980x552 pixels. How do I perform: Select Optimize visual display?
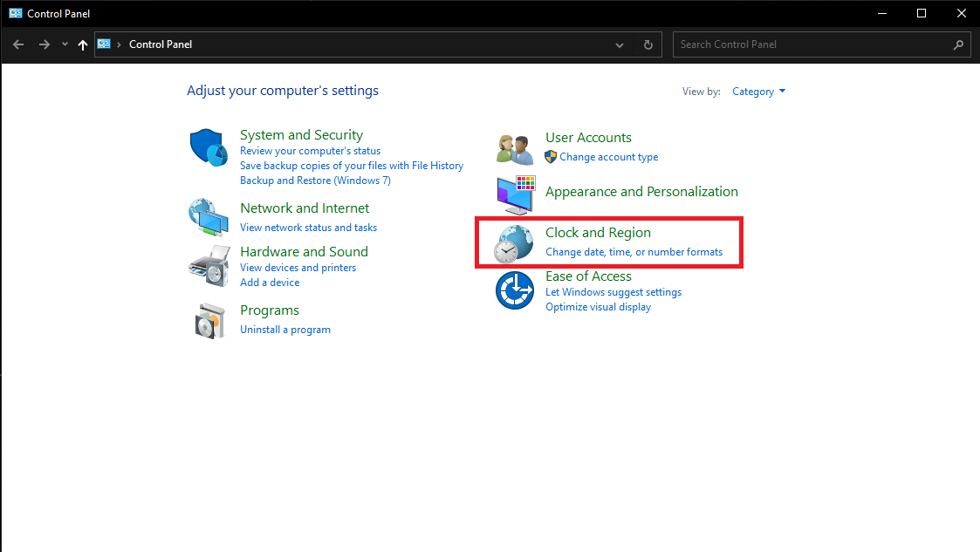pos(598,307)
